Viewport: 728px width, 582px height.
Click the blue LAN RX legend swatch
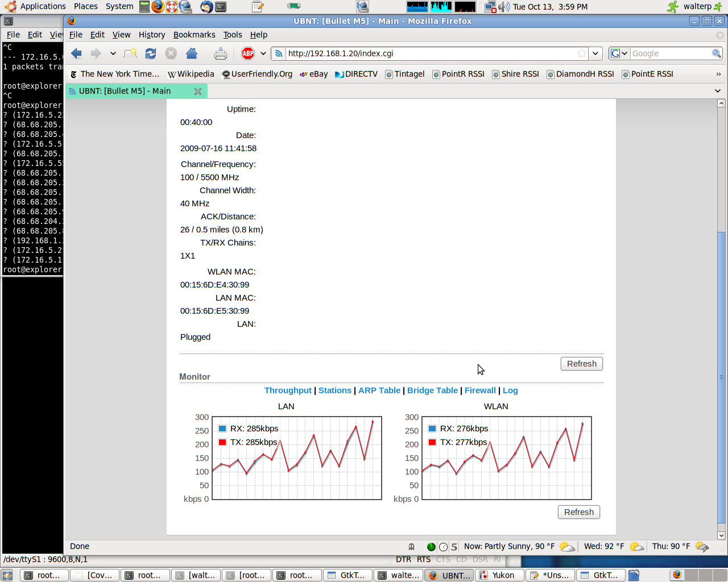coord(222,429)
